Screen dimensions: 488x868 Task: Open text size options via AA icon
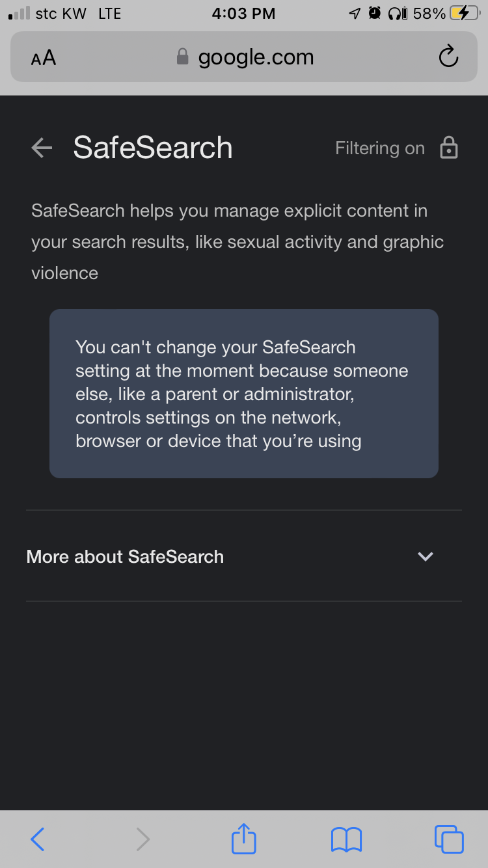point(44,58)
